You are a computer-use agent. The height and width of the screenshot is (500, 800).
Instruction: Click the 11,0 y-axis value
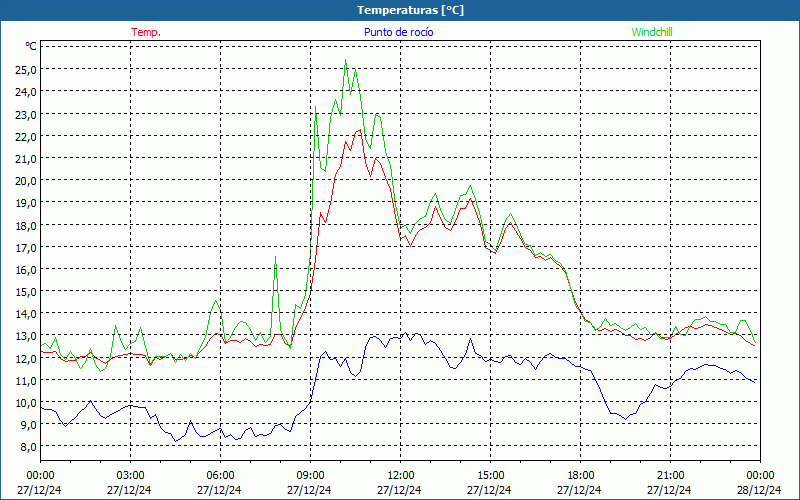click(x=26, y=381)
